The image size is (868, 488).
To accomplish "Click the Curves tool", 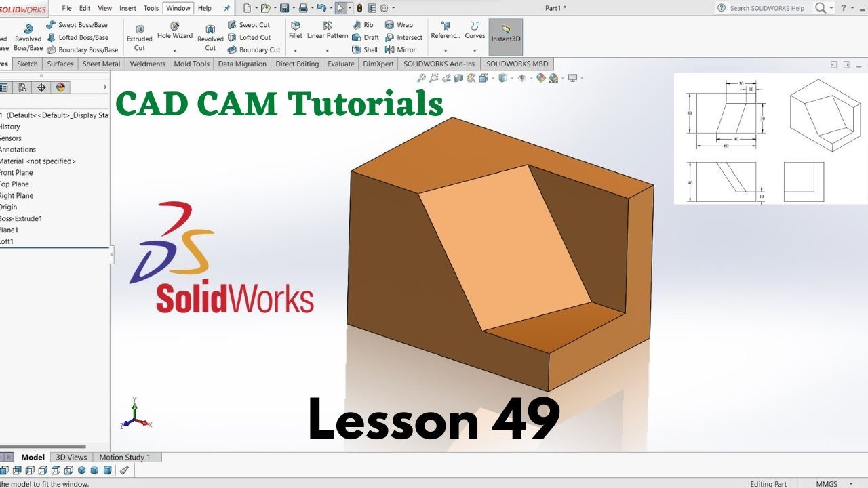I will tap(475, 30).
